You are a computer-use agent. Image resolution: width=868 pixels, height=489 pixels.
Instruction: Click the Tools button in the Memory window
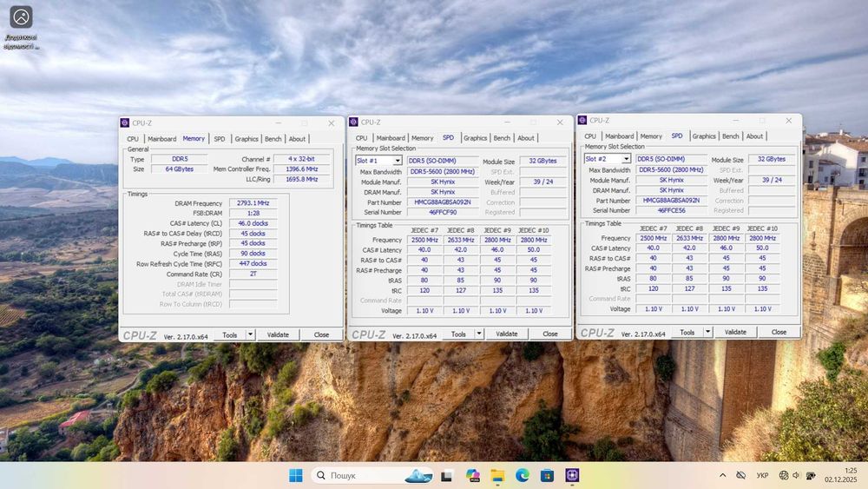230,334
